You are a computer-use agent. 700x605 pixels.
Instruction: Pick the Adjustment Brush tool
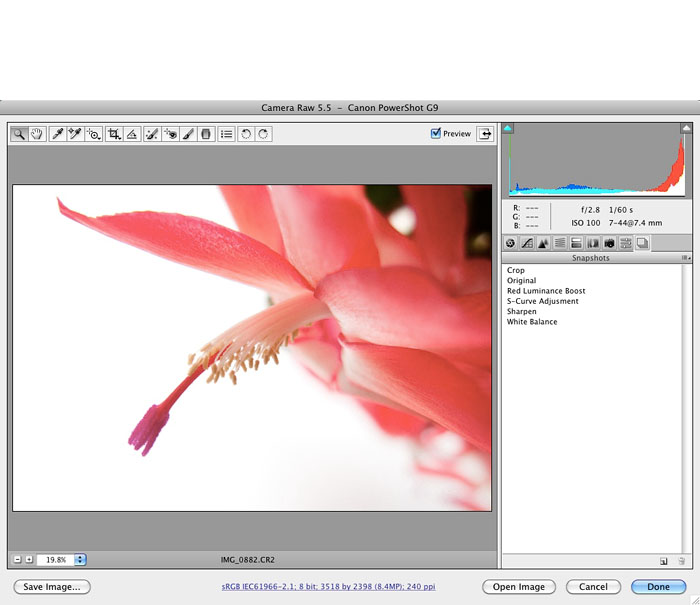click(x=188, y=134)
